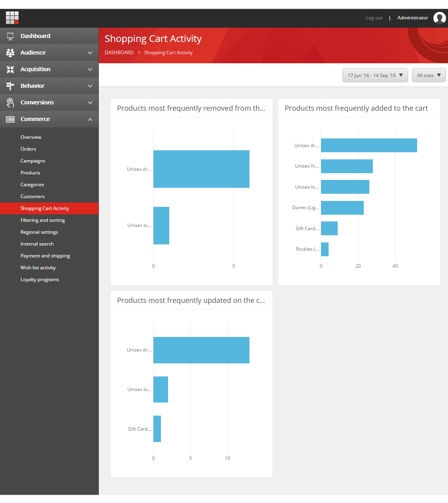This screenshot has height=503, width=448.
Task: Open the date range dropdown
Action: click(x=375, y=76)
